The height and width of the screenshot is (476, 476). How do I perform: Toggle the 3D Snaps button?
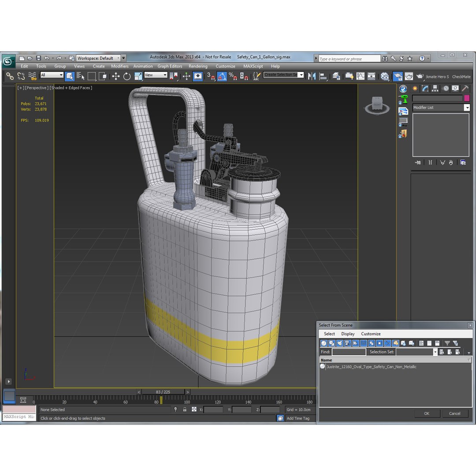(x=211, y=76)
